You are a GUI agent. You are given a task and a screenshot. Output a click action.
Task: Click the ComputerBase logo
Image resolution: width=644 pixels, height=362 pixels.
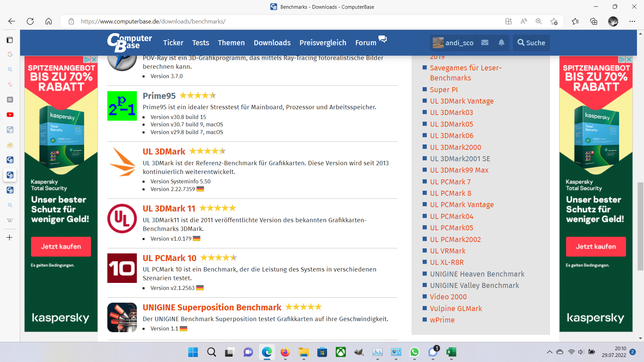129,43
